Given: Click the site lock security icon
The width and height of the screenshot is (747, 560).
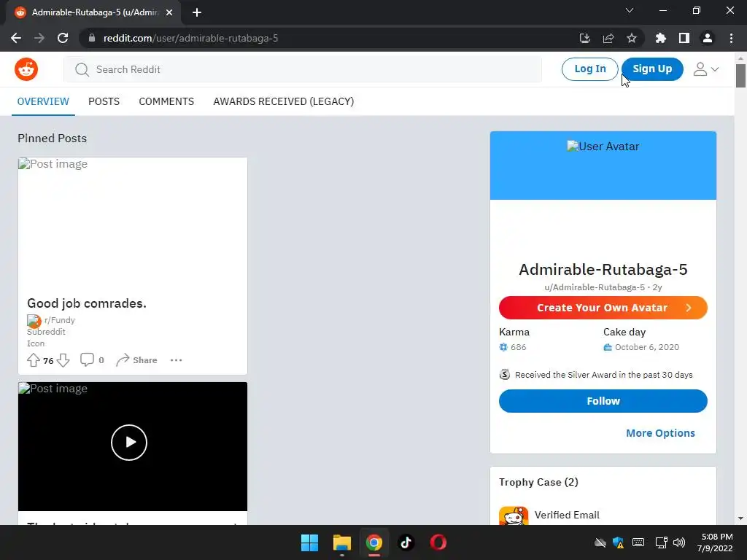Looking at the screenshot, I should [x=92, y=38].
